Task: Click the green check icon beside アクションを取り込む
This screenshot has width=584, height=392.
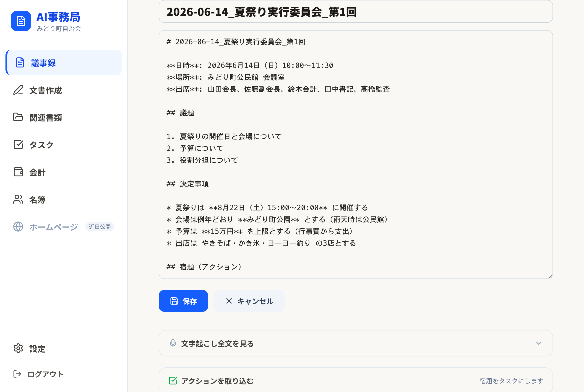Action: click(173, 381)
